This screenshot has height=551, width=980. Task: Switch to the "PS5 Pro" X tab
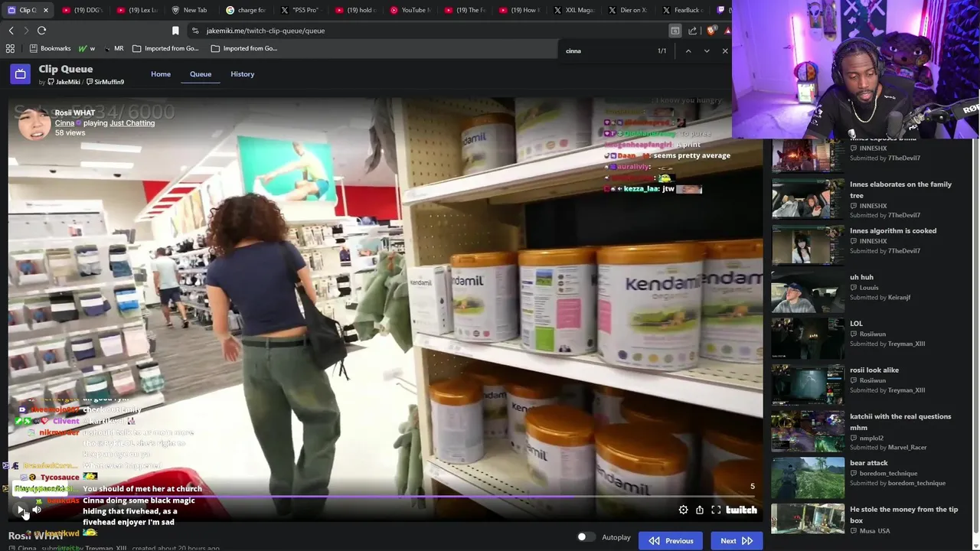[x=301, y=10]
